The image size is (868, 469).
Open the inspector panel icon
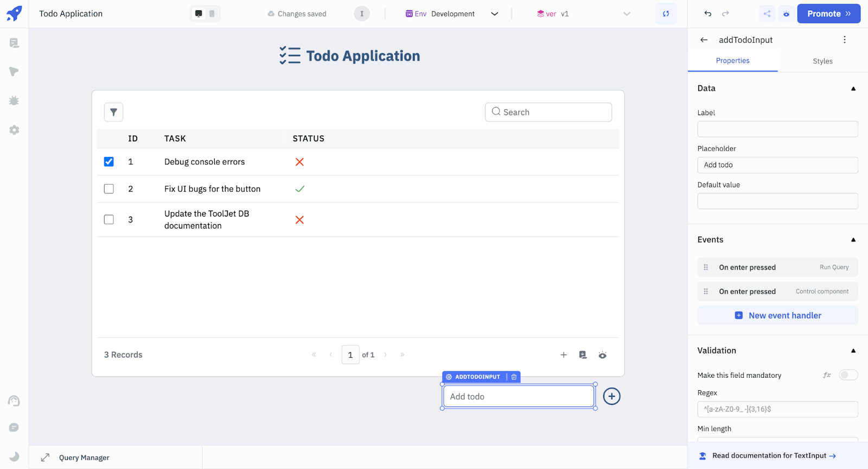[14, 72]
